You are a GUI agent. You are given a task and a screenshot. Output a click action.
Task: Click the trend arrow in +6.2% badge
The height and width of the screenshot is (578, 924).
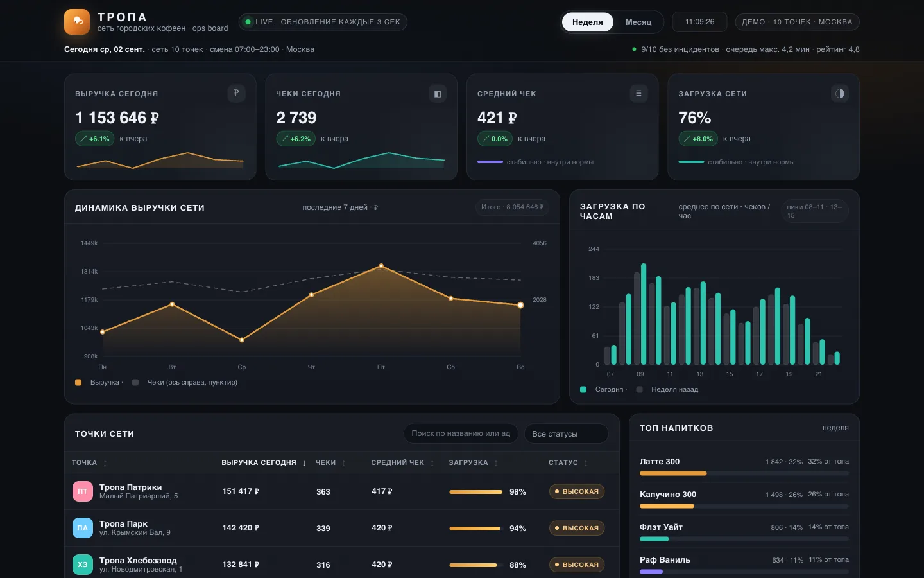click(285, 139)
